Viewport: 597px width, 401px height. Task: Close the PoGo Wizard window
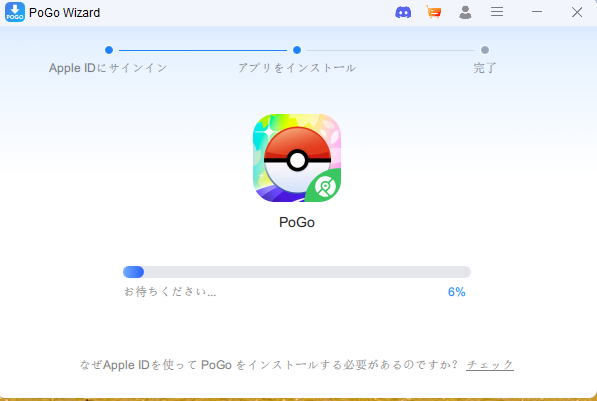click(577, 12)
